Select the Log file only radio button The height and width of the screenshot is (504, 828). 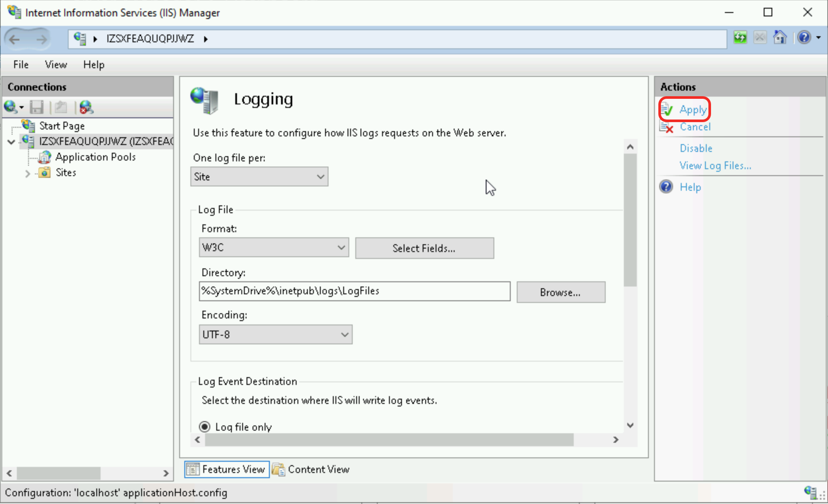[205, 427]
